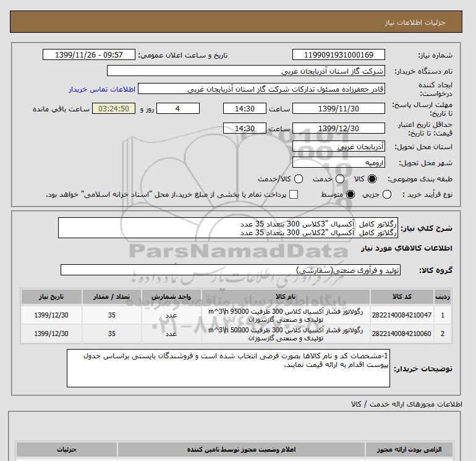476x461 pixels.
Task: Click the response deadline date 1399/11/30
Action: [x=339, y=108]
